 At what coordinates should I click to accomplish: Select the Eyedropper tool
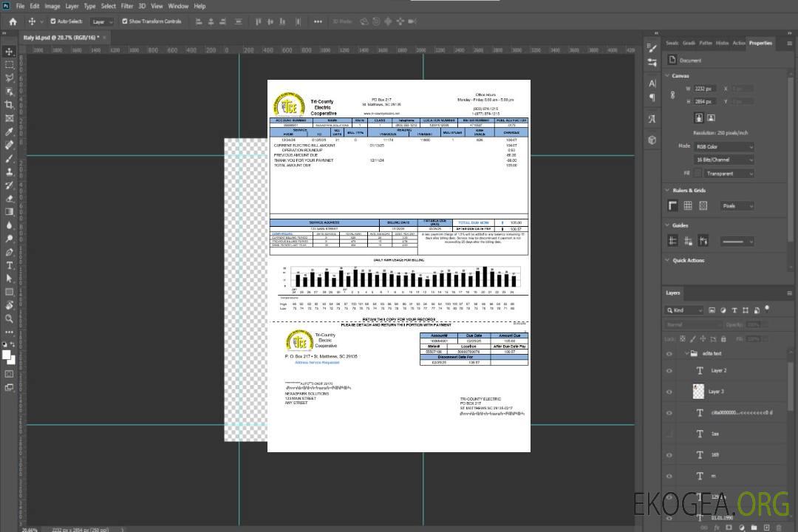tap(10, 132)
